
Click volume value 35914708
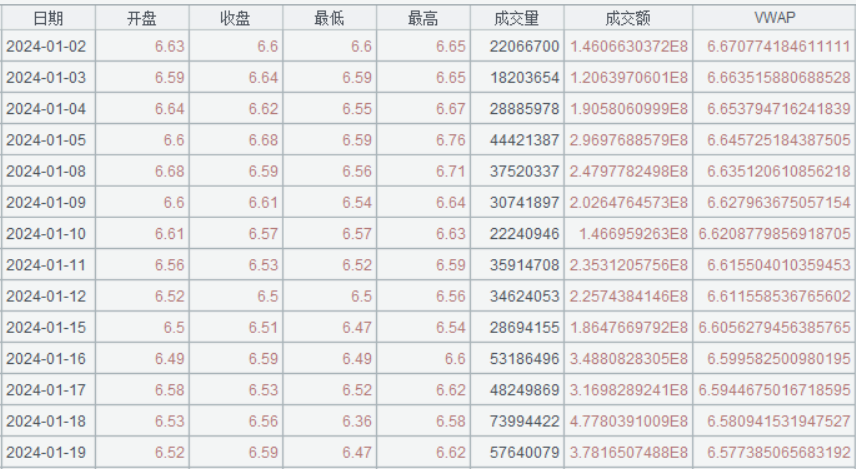point(525,265)
